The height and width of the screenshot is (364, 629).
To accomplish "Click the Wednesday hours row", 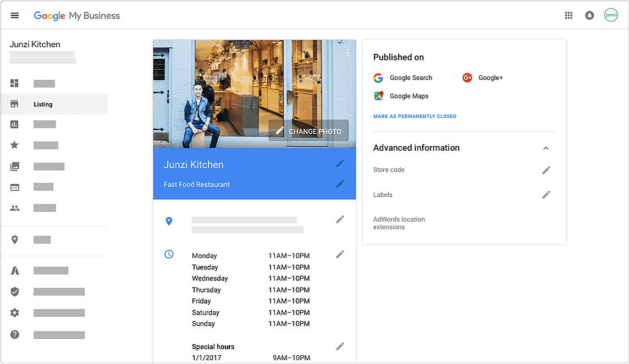I will pos(251,278).
